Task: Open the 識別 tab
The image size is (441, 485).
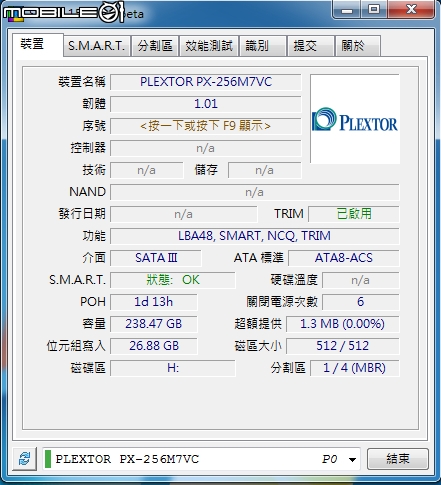Action: [263, 46]
